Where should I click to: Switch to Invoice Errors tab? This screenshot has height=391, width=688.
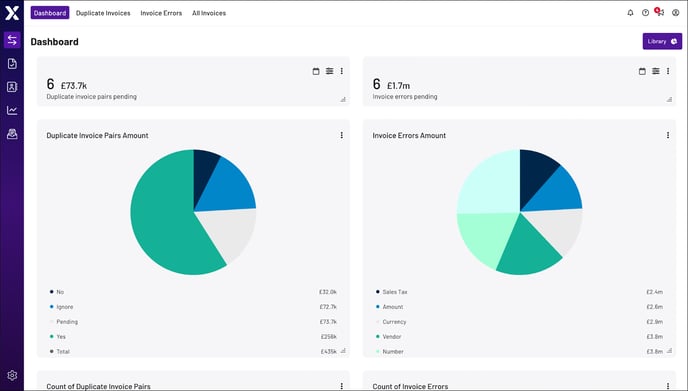coord(161,13)
